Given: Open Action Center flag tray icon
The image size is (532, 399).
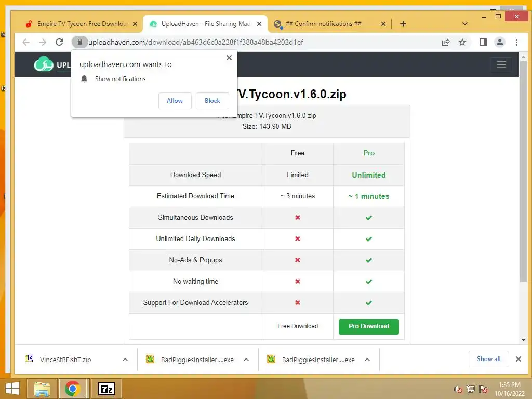Looking at the screenshot, I should click(483, 389).
